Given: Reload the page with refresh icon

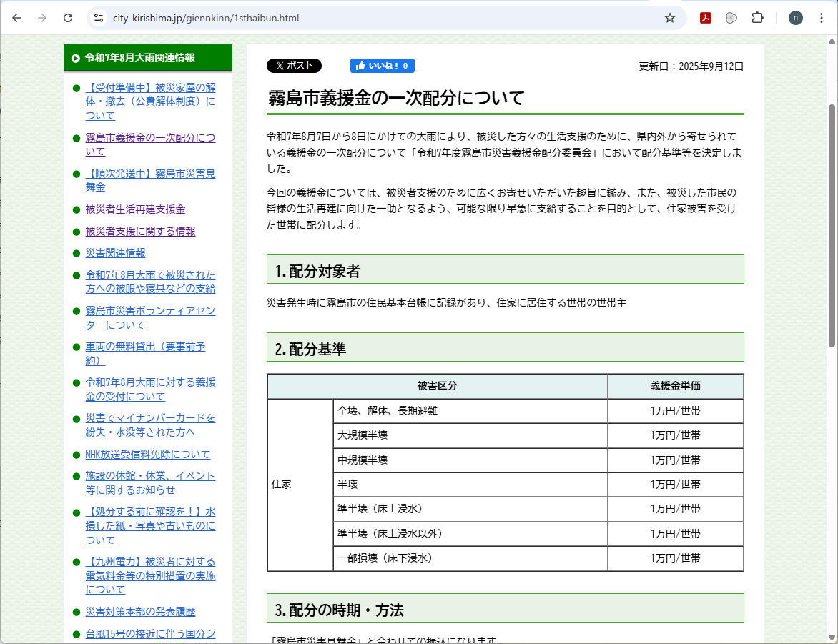Looking at the screenshot, I should click(68, 18).
